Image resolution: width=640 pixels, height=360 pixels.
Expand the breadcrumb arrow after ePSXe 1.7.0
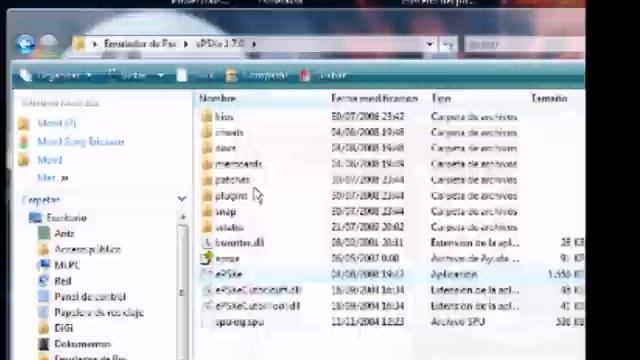[x=254, y=44]
